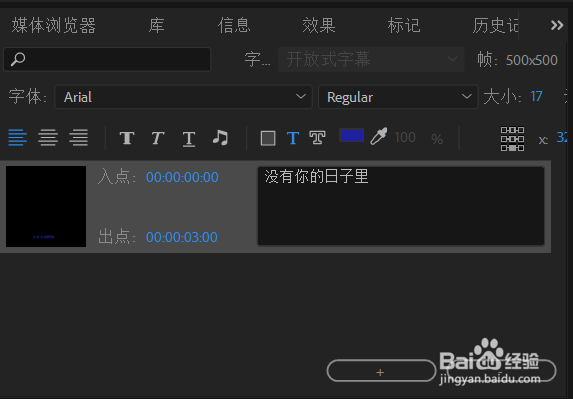This screenshot has height=399, width=573.
Task: Open the Arial font dropdown
Action: [183, 97]
